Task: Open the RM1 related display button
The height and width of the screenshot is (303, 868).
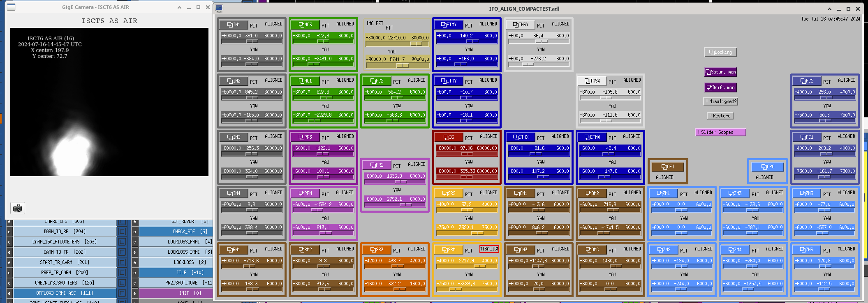Action: pyautogui.click(x=234, y=250)
